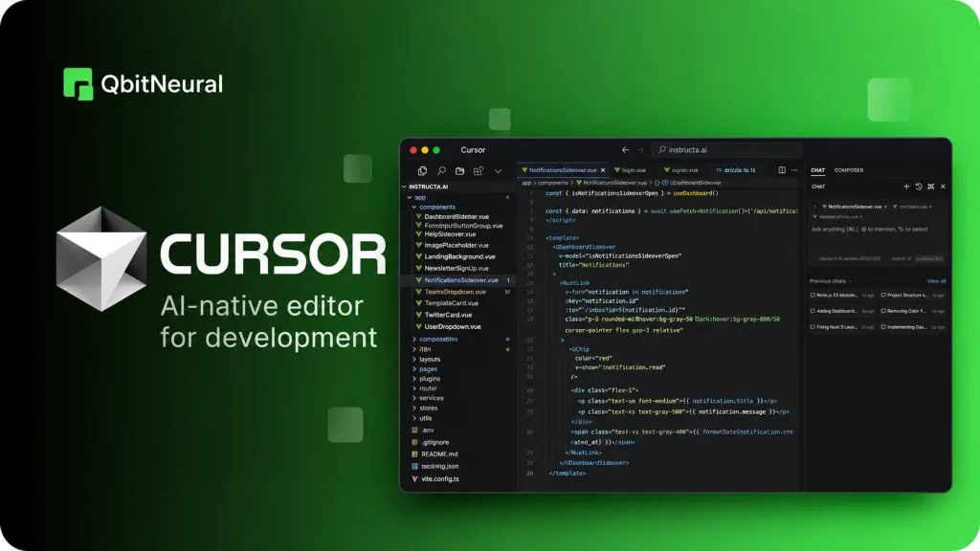Open the Node.js ES Module previous chat

(842, 296)
